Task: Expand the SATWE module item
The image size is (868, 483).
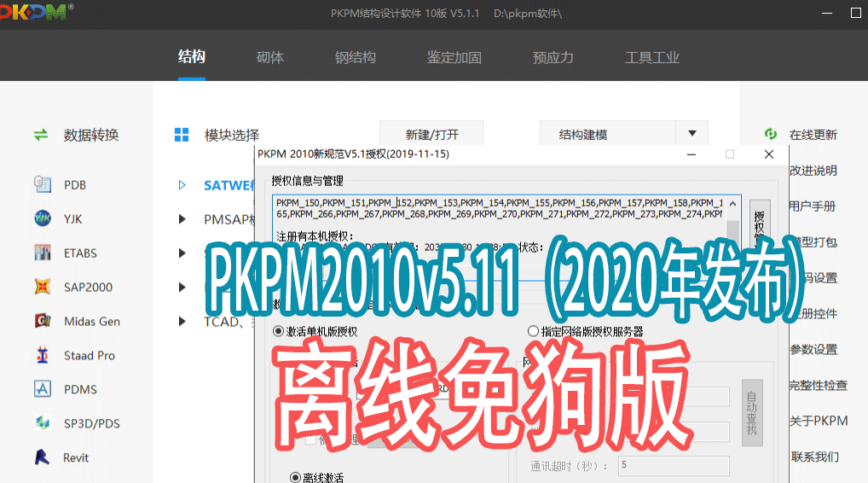Action: click(x=182, y=185)
